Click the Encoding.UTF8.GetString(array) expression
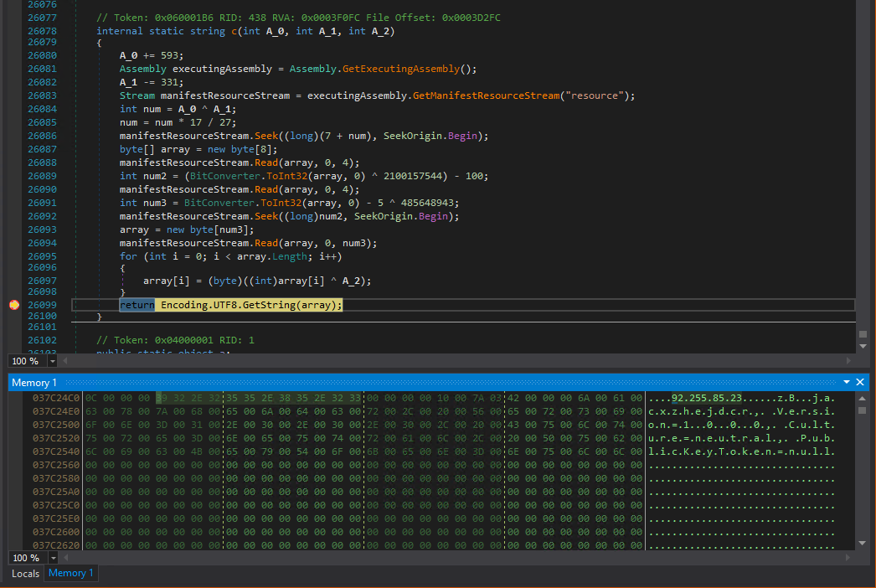The height and width of the screenshot is (588, 876). coord(249,305)
